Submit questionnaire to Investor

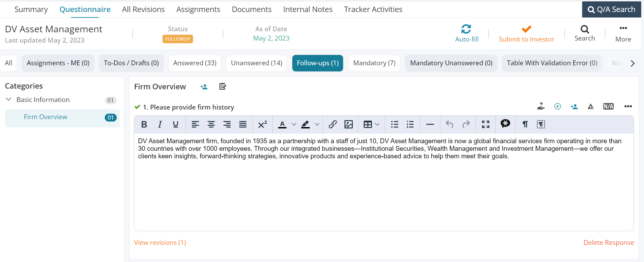527,33
